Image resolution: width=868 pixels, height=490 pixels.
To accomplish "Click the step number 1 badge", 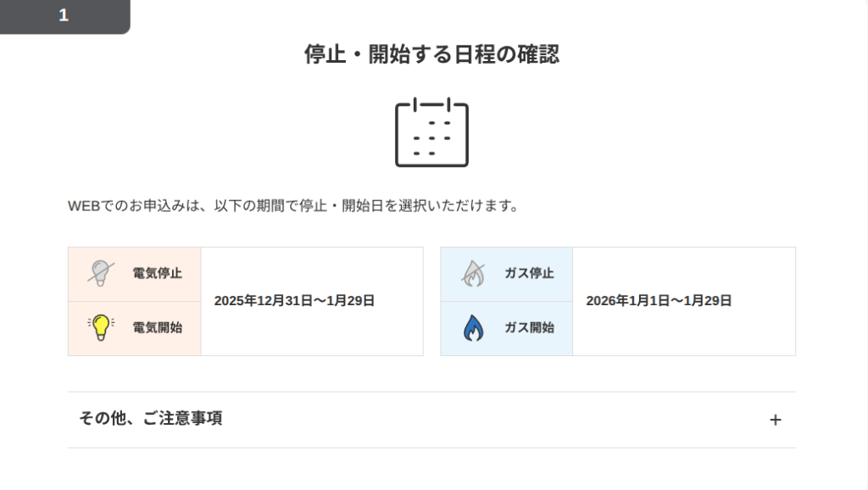I will point(64,15).
